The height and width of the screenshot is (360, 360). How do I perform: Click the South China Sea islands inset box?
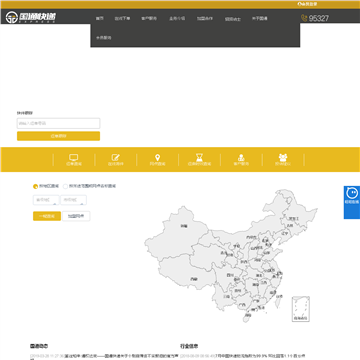coord(301,309)
